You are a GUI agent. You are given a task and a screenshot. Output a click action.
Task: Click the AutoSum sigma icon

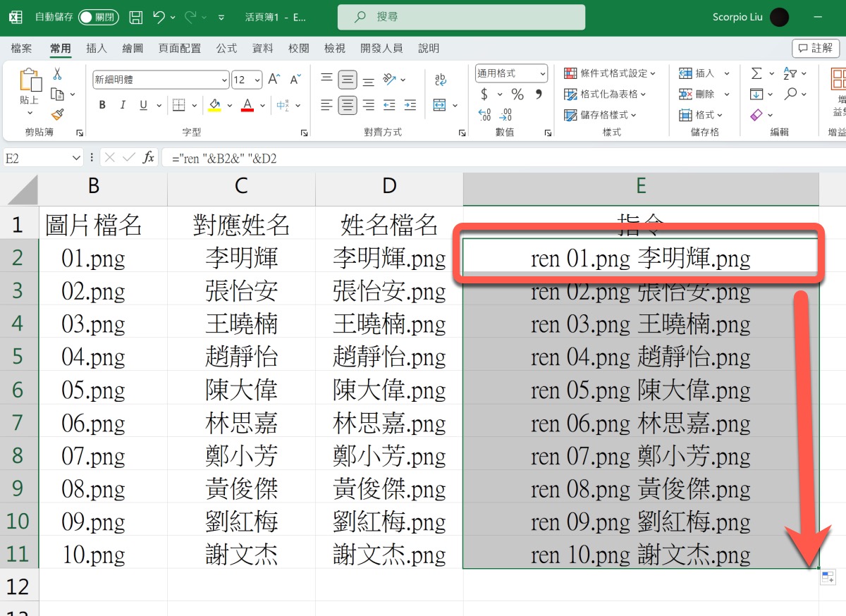point(756,73)
